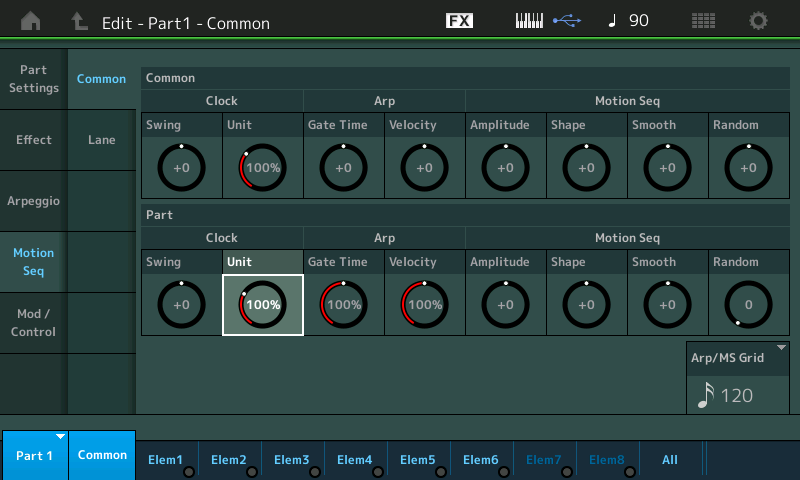Screen dimensions: 800x480
Task: Open the utility gear icon
Action: tap(758, 21)
